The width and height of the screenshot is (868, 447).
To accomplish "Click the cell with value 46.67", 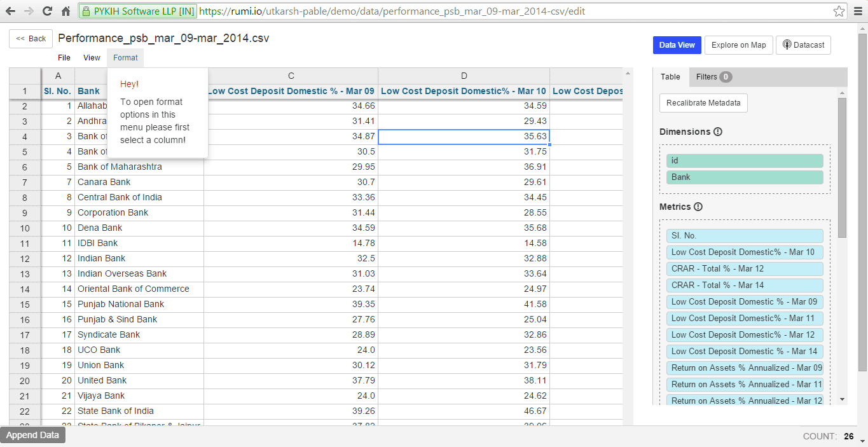I will pyautogui.click(x=464, y=411).
